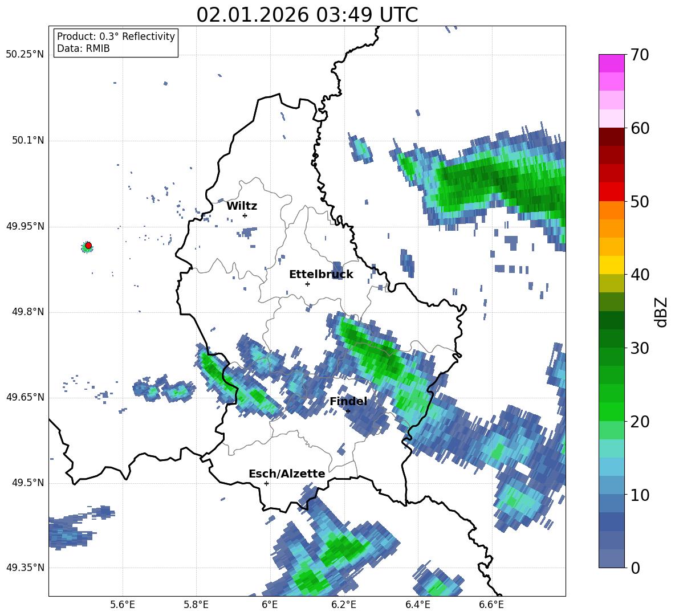Click the orange colorbar segment below 50
This screenshot has width=675, height=616.
click(x=611, y=210)
